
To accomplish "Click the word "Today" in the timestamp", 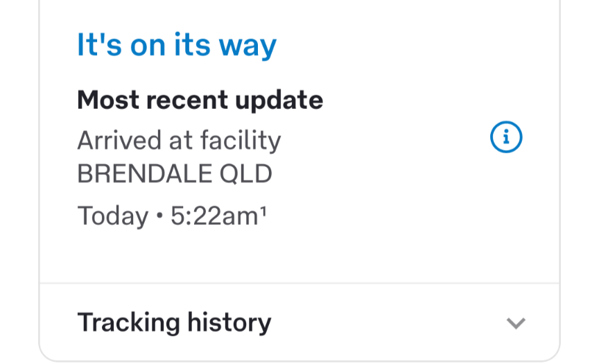I will (x=112, y=216).
